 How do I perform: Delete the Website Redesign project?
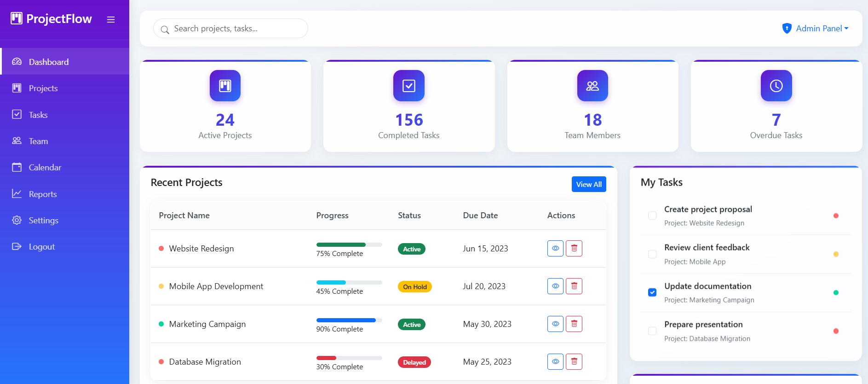[574, 249]
